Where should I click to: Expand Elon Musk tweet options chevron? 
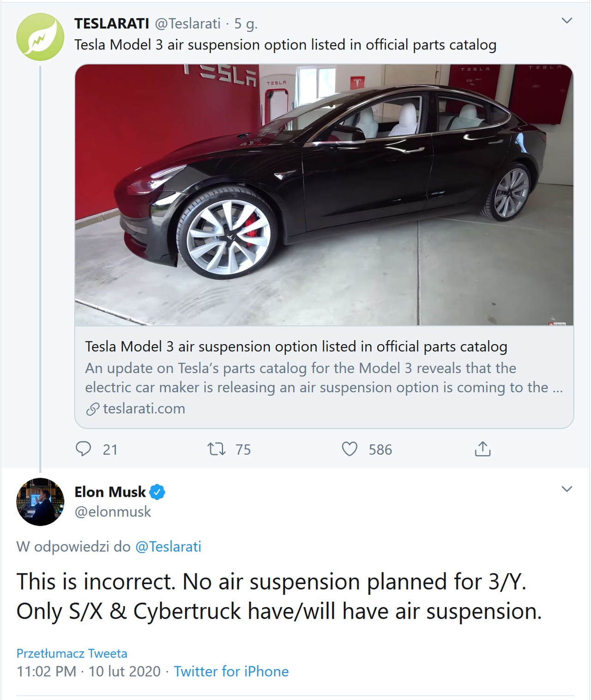click(567, 489)
